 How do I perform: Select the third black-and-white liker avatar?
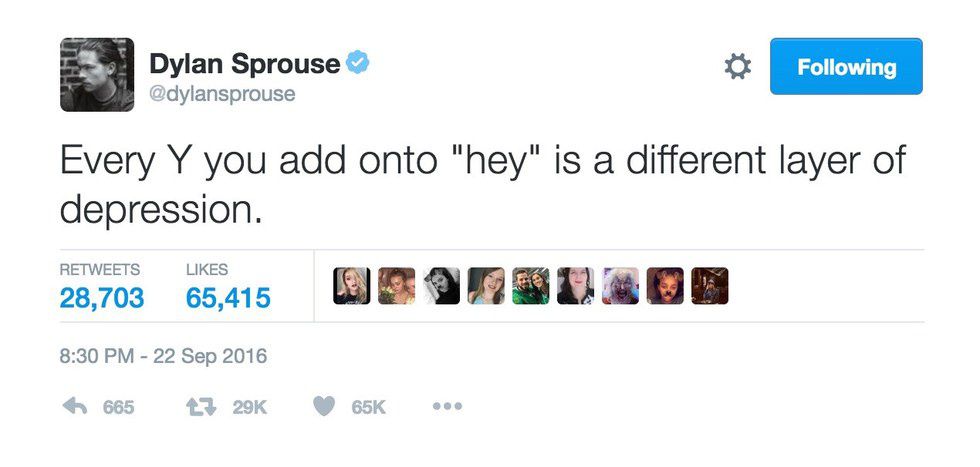tap(441, 286)
